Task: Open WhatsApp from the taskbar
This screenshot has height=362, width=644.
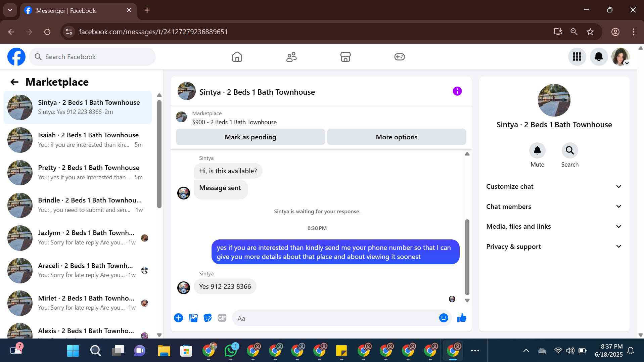Action: (x=231, y=351)
